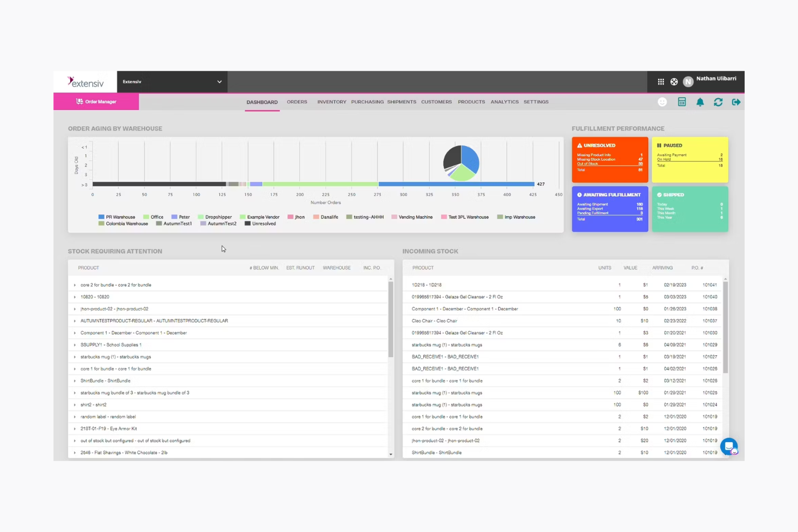This screenshot has height=532, width=798.
Task: Click the smiley feedback icon
Action: [x=662, y=101]
